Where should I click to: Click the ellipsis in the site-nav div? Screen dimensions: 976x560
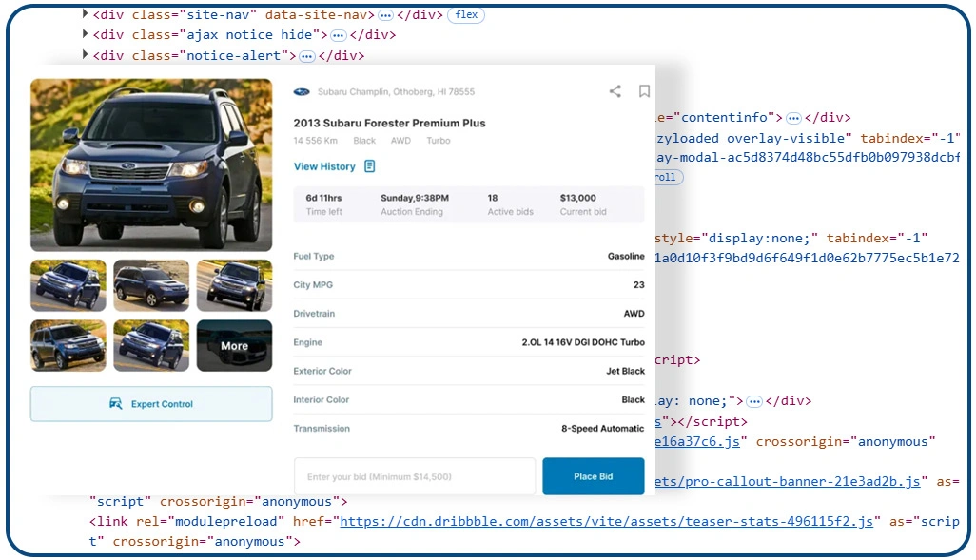pos(386,15)
